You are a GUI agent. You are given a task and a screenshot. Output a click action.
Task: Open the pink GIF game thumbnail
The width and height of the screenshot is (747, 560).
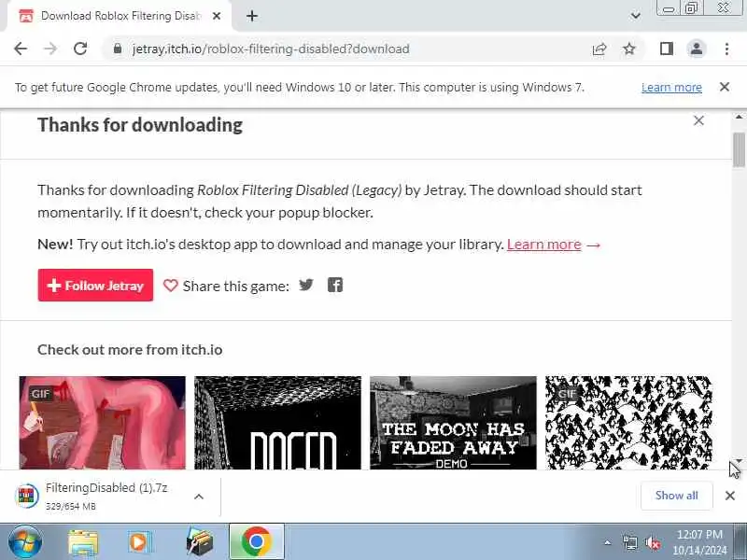click(103, 423)
